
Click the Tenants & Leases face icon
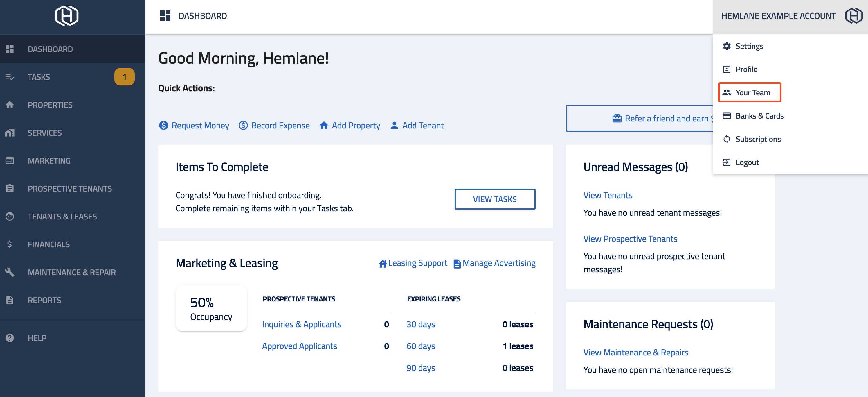[10, 217]
